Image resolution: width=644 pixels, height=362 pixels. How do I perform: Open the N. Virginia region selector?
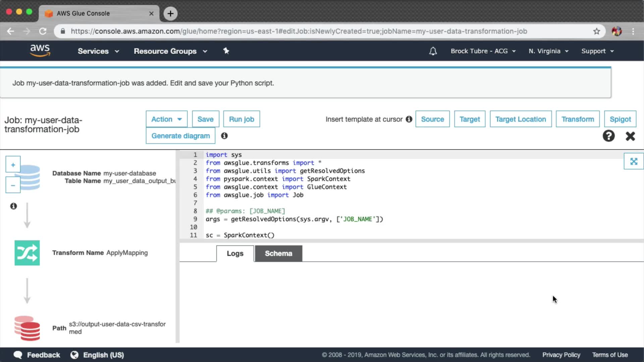click(x=548, y=51)
